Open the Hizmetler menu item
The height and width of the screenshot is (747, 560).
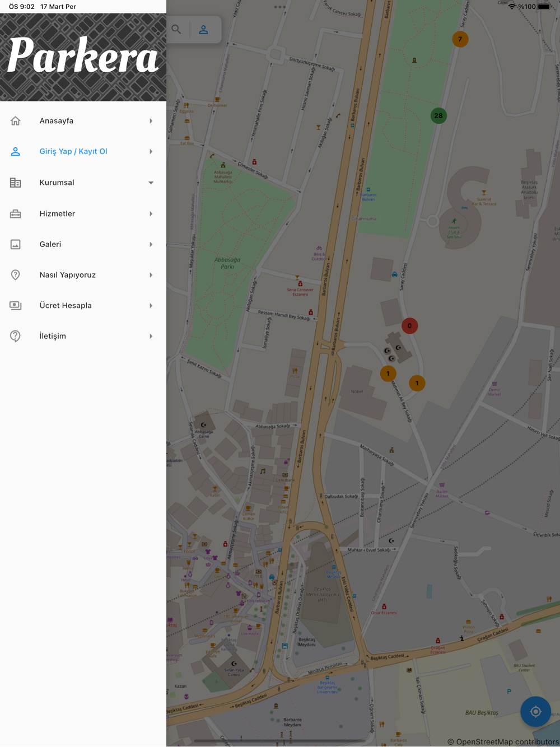click(83, 214)
